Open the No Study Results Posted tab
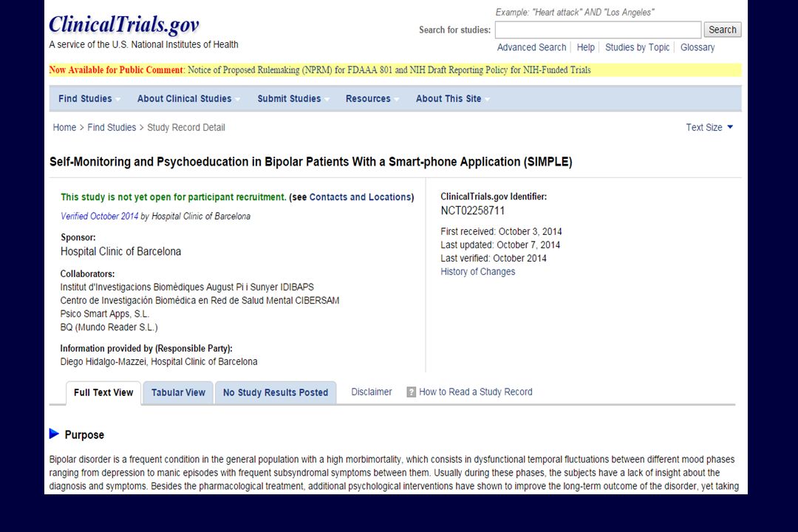 [x=276, y=393]
